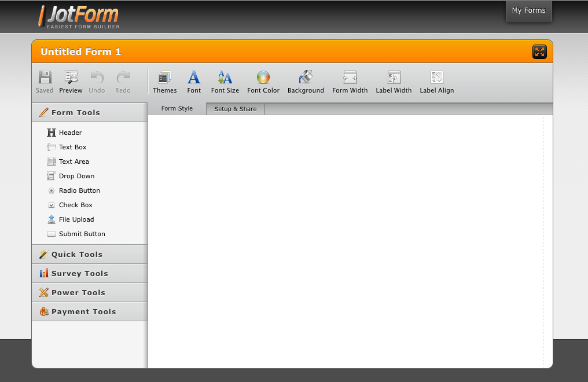Image resolution: width=588 pixels, height=382 pixels.
Task: Expand the Survey Tools section
Action: pyautogui.click(x=80, y=274)
